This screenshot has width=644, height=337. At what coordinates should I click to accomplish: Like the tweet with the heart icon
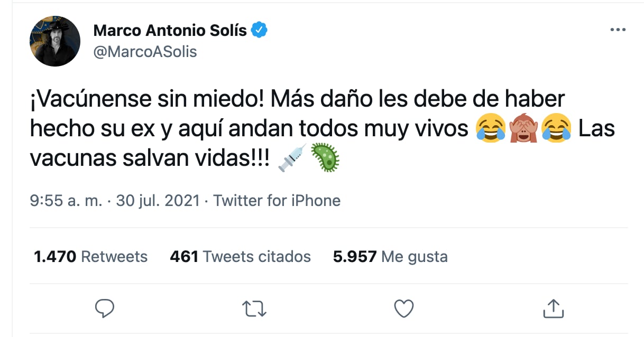(404, 307)
